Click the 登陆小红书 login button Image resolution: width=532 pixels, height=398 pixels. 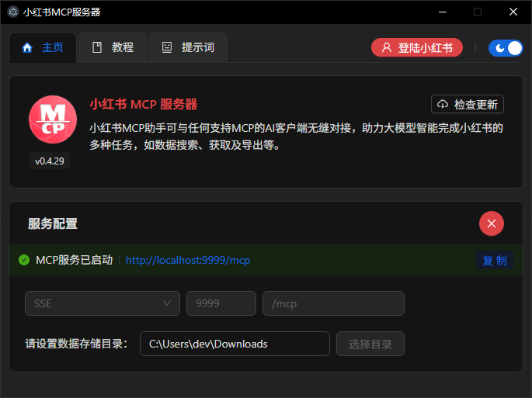coord(417,47)
